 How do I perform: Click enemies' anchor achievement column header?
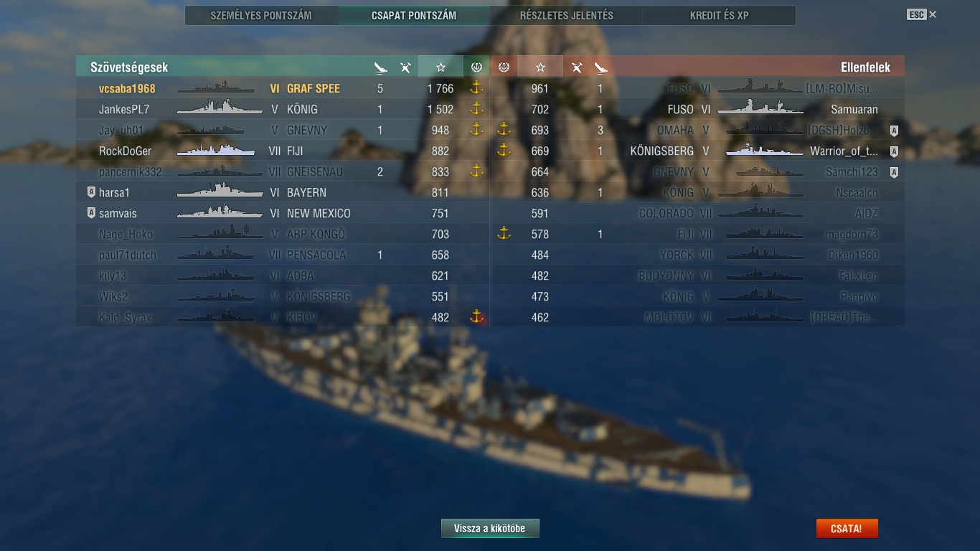[x=504, y=67]
